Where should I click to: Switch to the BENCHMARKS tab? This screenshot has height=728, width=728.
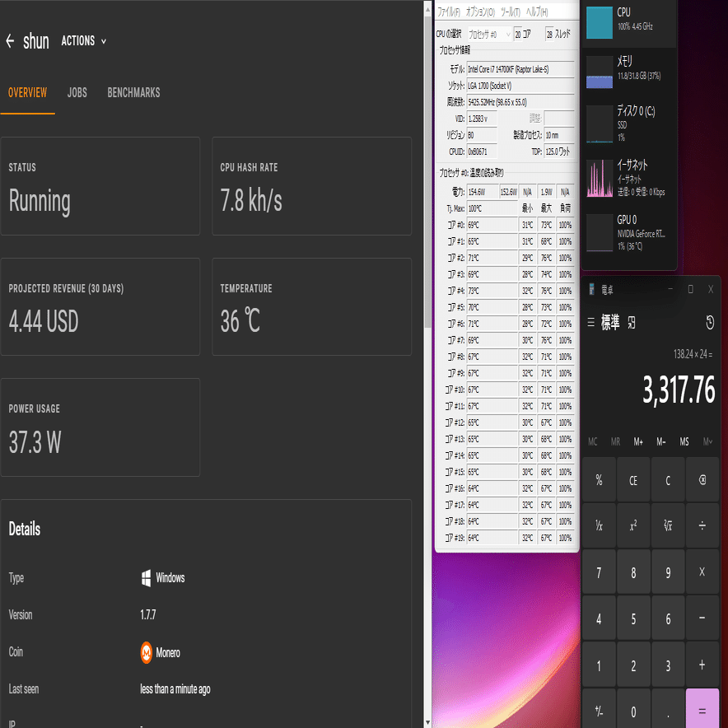point(133,93)
